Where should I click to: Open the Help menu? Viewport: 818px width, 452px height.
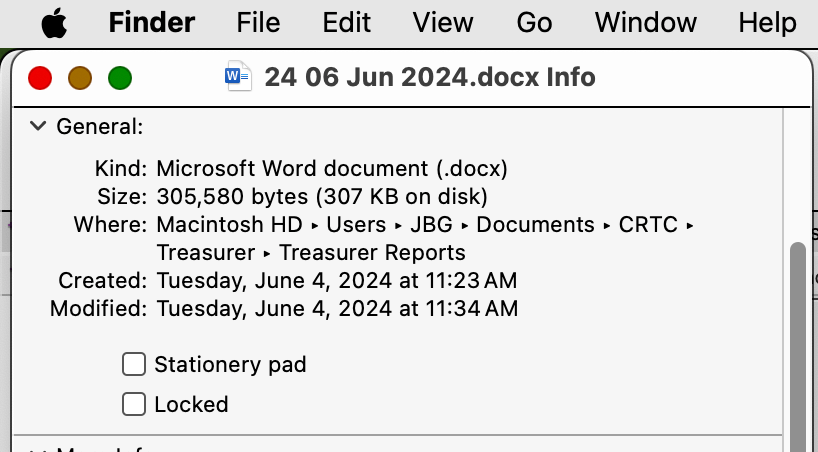(767, 22)
